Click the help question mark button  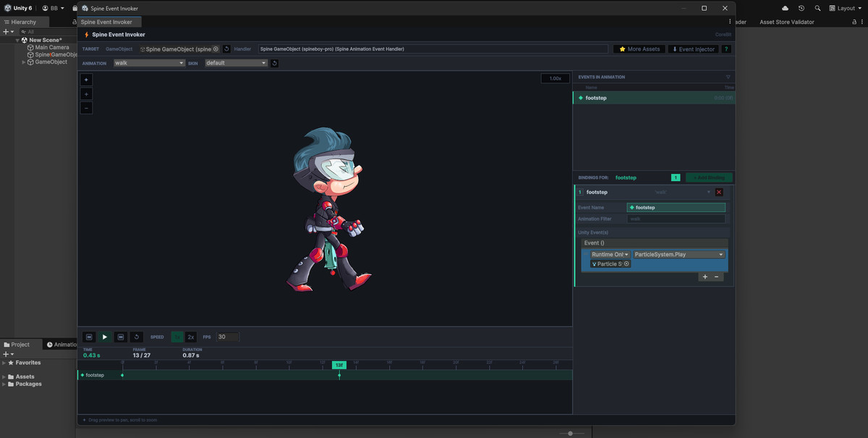[x=726, y=49]
